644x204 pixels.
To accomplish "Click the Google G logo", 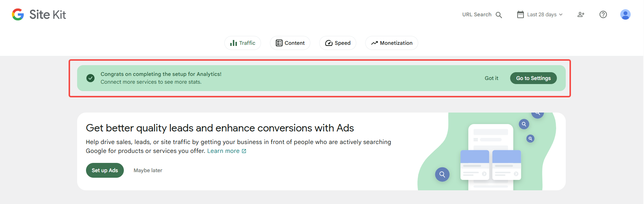I will tap(18, 14).
